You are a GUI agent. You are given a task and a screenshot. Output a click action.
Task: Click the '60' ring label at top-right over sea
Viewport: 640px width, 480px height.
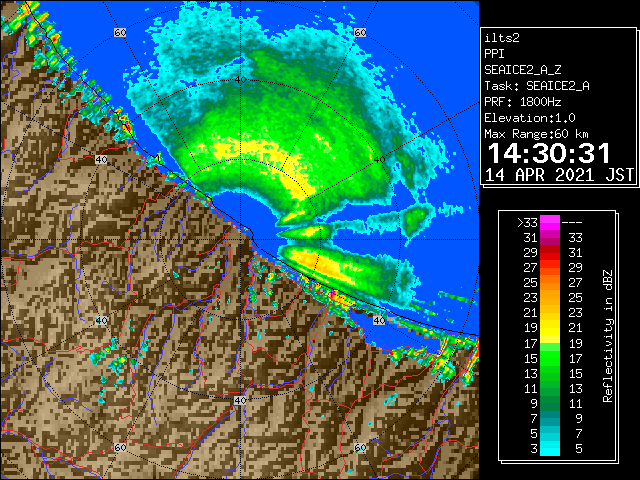(360, 33)
